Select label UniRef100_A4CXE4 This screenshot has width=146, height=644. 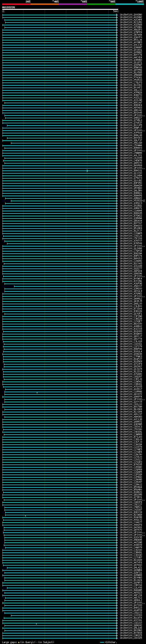pyautogui.click(x=131, y=58)
